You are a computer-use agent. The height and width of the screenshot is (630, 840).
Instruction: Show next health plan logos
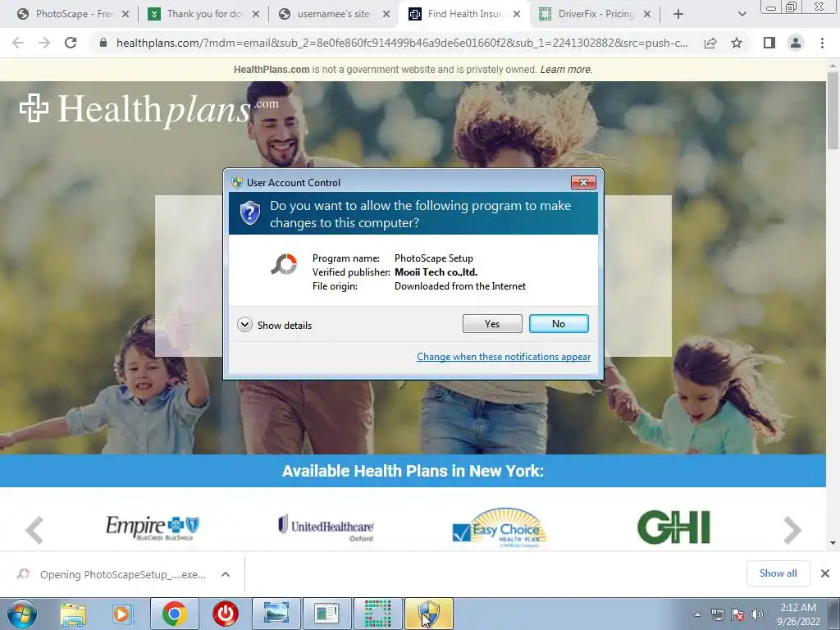[x=792, y=530]
